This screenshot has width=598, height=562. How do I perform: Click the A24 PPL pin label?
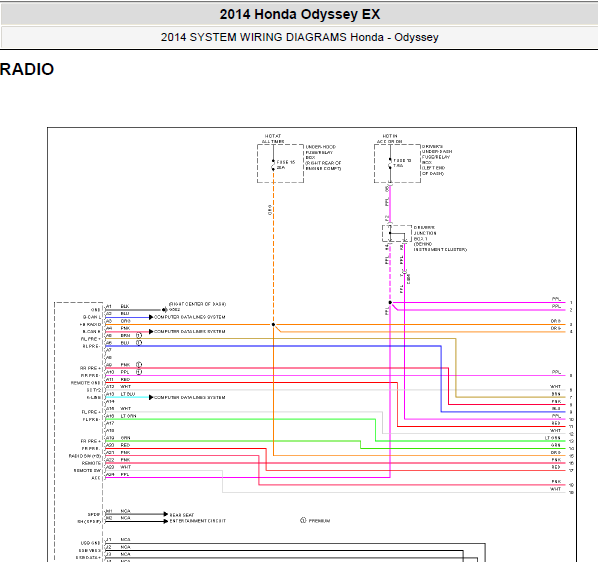pos(117,474)
